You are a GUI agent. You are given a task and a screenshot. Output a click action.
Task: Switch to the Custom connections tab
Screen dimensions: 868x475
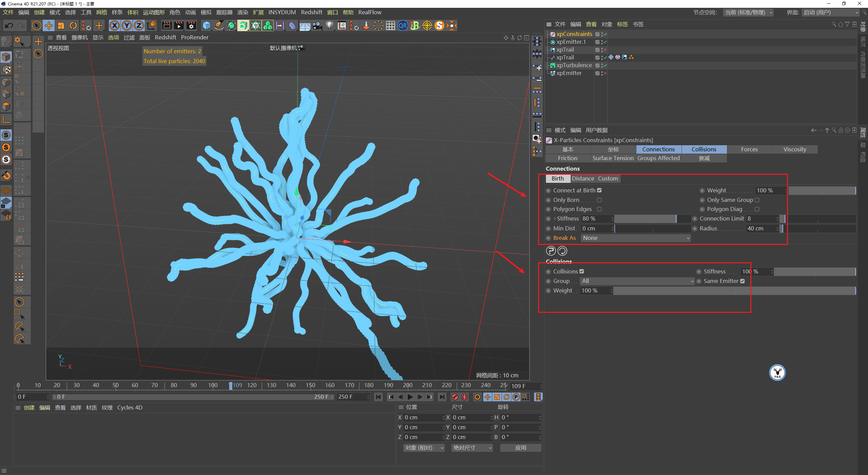coord(608,178)
